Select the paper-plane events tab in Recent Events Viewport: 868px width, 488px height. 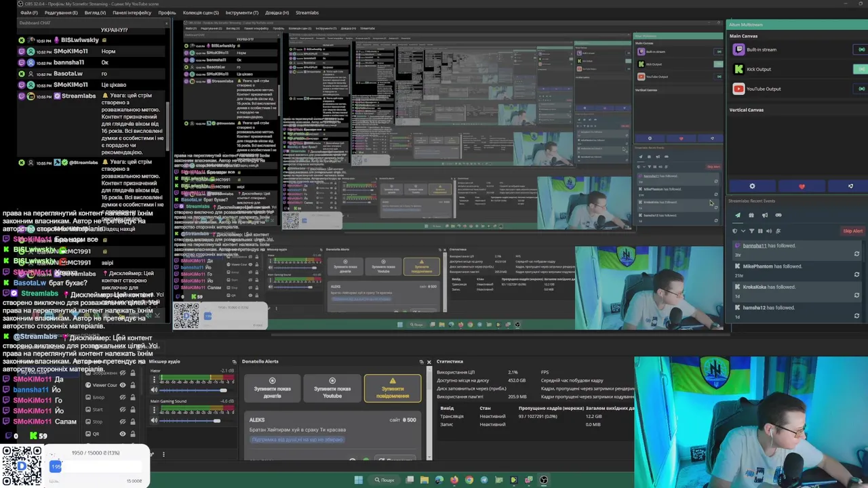(738, 216)
